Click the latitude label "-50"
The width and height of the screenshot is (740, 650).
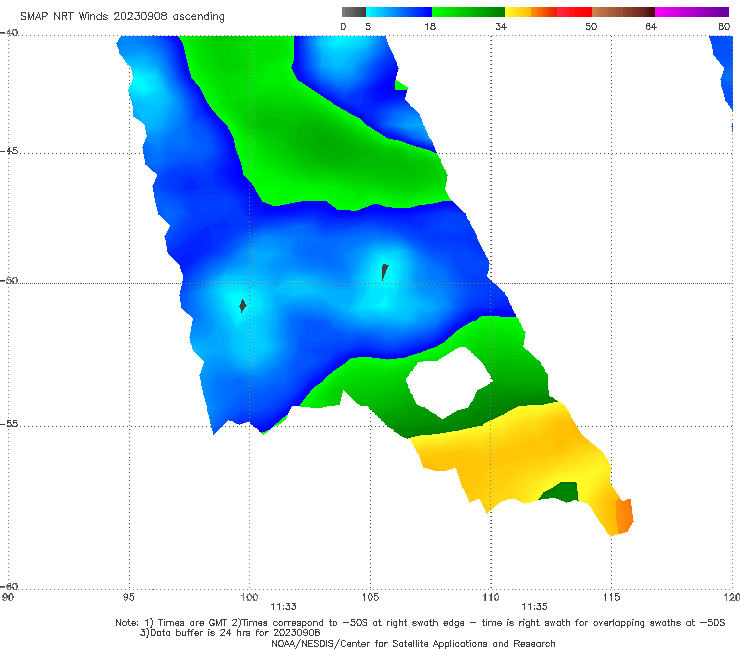point(9,280)
